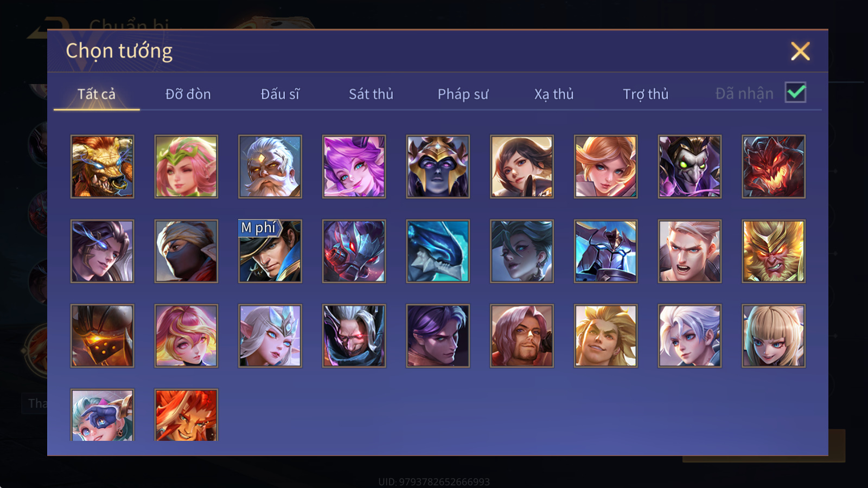Open the Đấu sĩ tab
This screenshot has width=868, height=488.
(280, 94)
